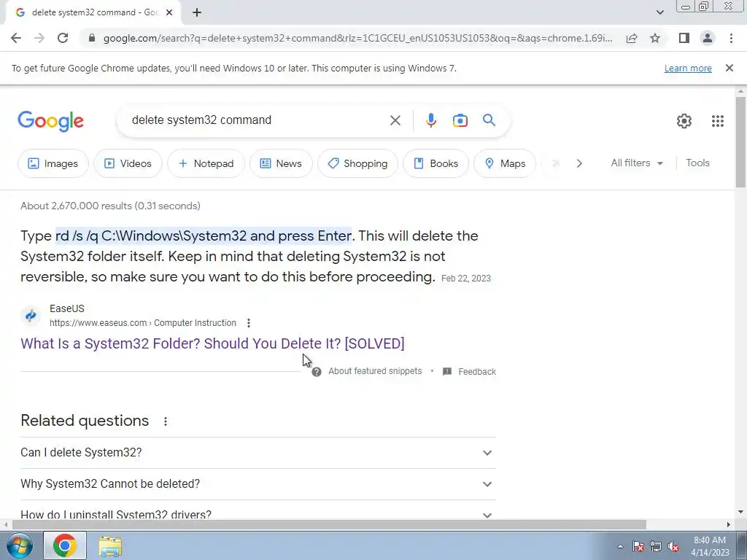
Task: Switch to Maps results
Action: click(x=505, y=163)
